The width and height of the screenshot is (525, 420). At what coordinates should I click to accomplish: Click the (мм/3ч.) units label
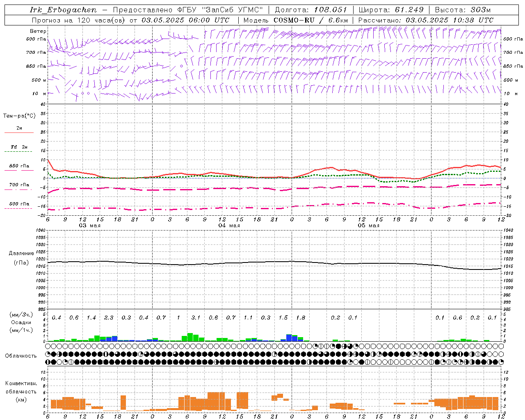21,315
